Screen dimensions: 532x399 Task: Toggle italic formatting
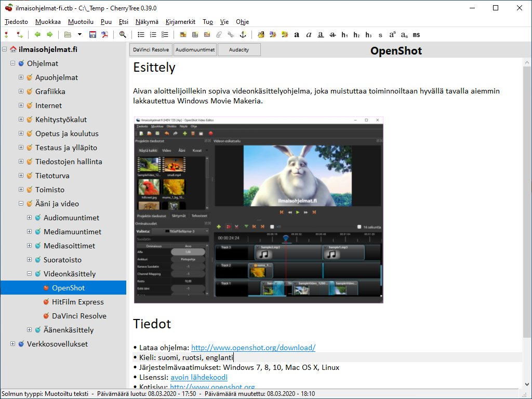pyautogui.click(x=309, y=35)
